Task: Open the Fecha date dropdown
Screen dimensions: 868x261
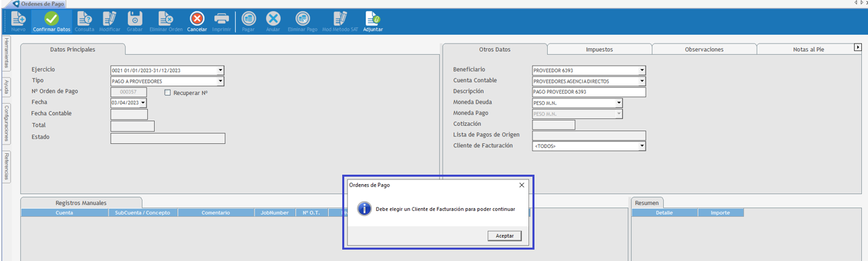Action: tap(143, 103)
